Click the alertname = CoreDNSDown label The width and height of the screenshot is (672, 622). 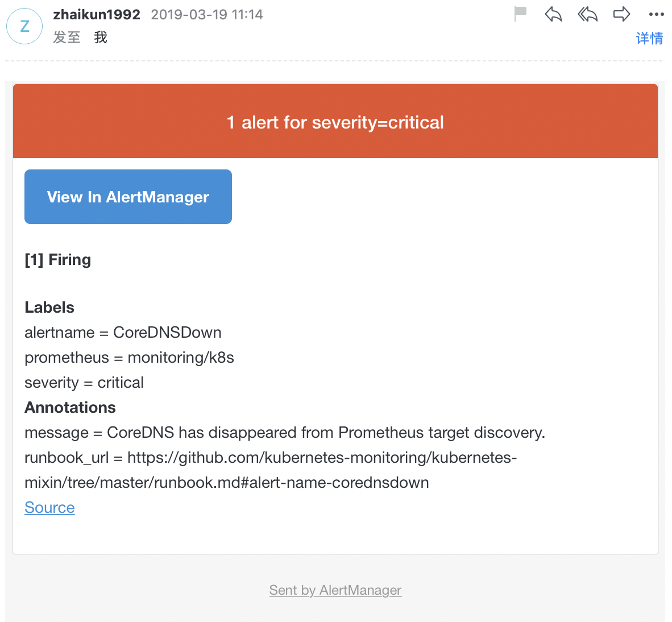point(123,332)
